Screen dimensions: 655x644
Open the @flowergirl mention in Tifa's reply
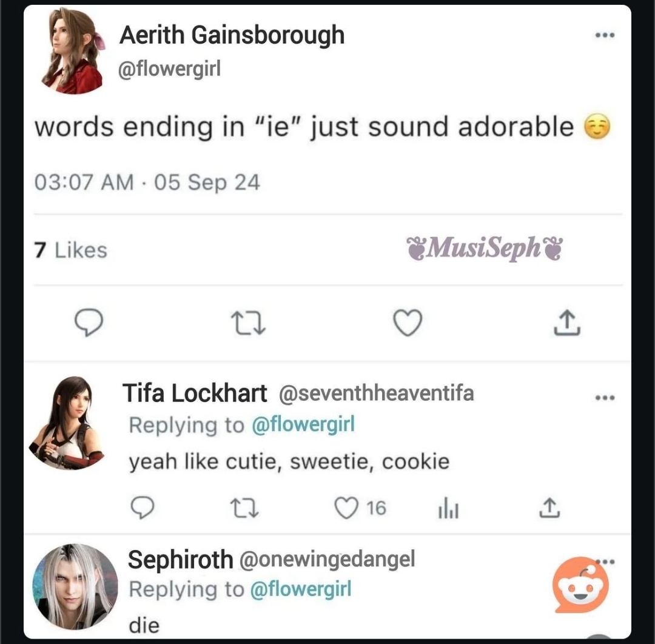coord(303,424)
